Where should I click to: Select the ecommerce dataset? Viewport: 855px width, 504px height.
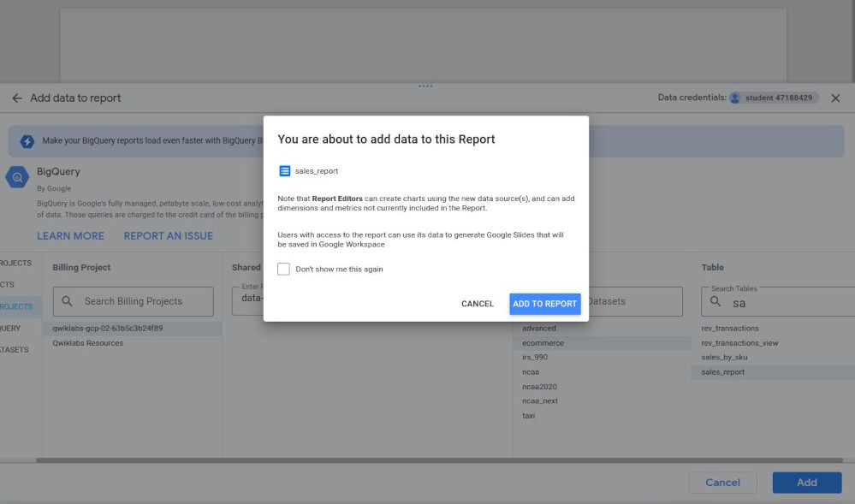(602, 343)
